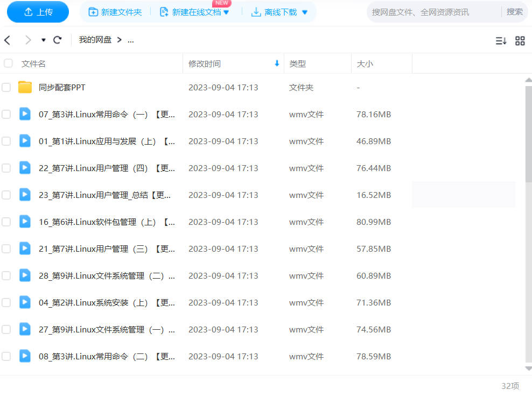Open 08_第3讲.Linux常用命令 (二) file name
The height and width of the screenshot is (397, 532).
pos(107,356)
